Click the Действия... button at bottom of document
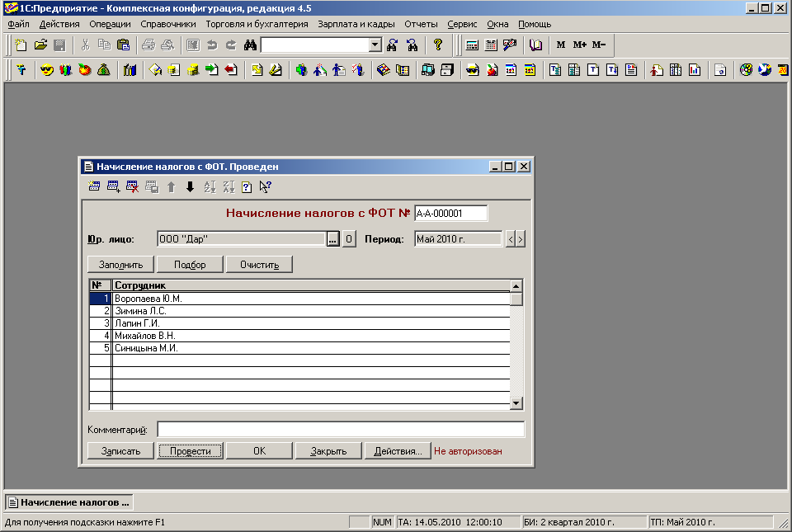Image resolution: width=792 pixels, height=532 pixels. pos(398,451)
